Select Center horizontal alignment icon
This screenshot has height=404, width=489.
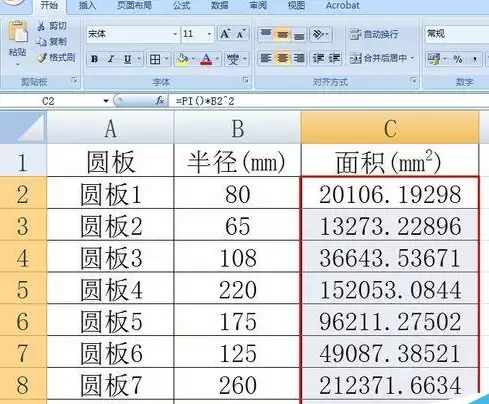point(282,58)
